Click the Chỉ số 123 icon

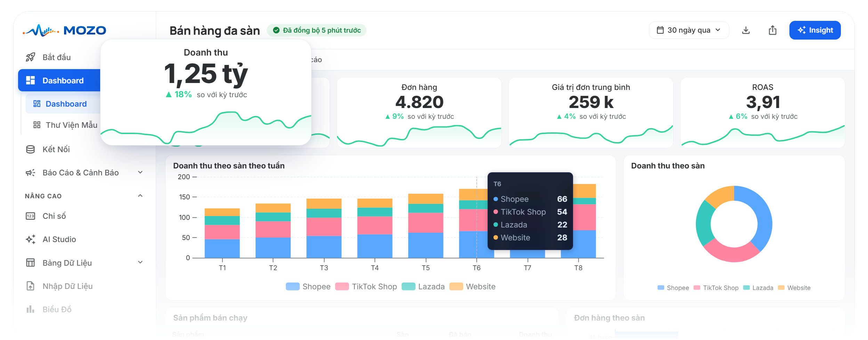click(x=31, y=216)
